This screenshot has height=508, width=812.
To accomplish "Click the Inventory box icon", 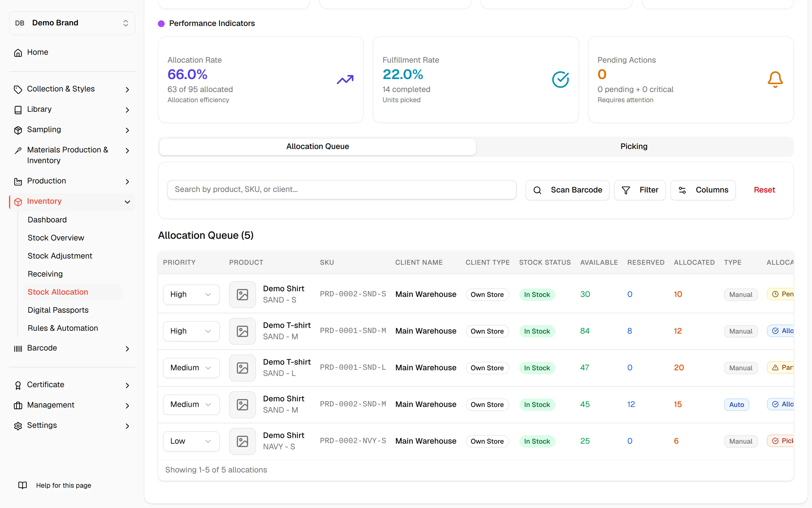I will [18, 202].
